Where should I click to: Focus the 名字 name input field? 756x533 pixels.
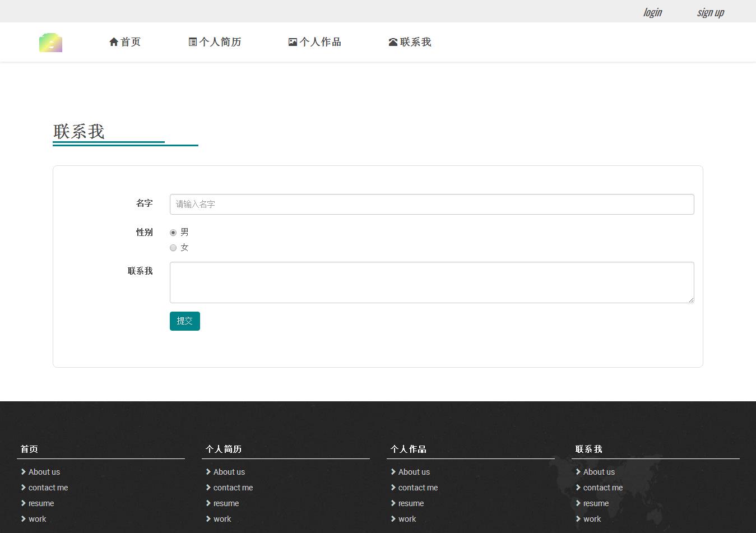432,204
